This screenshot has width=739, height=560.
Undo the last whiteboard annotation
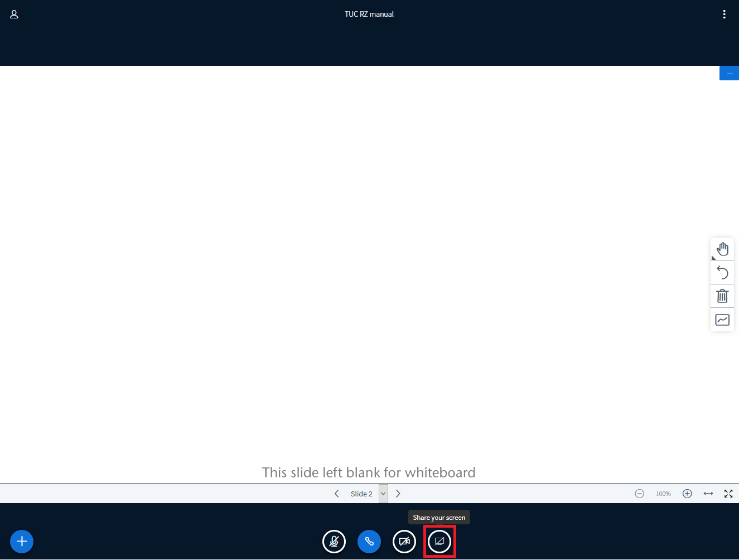pyautogui.click(x=722, y=272)
